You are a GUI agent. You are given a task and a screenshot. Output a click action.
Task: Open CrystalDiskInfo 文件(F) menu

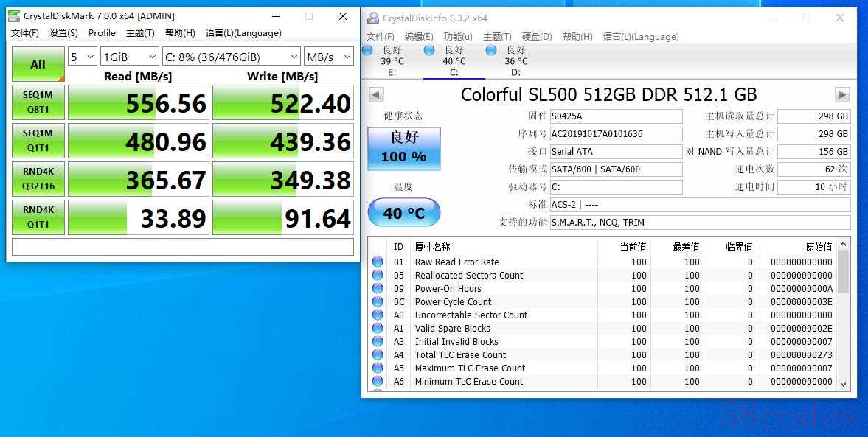click(381, 37)
